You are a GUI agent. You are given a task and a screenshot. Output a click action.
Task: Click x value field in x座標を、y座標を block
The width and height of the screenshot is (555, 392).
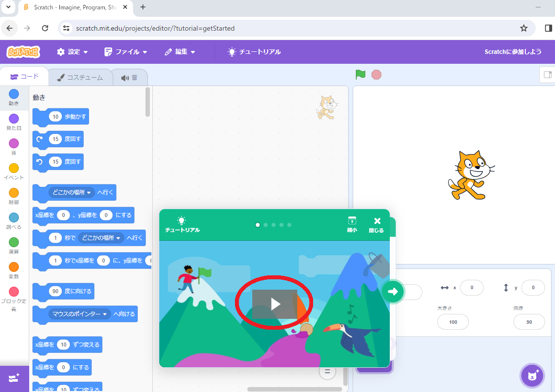click(x=63, y=215)
